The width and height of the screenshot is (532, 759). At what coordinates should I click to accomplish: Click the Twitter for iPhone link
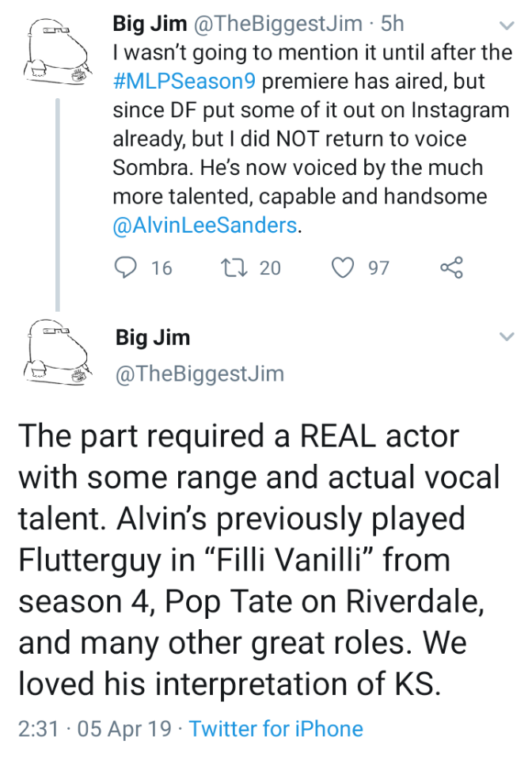276,728
